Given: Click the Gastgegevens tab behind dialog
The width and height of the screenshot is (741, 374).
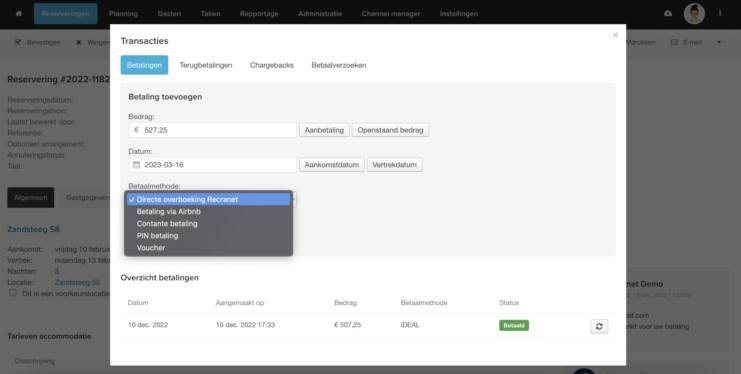Looking at the screenshot, I should tap(87, 198).
